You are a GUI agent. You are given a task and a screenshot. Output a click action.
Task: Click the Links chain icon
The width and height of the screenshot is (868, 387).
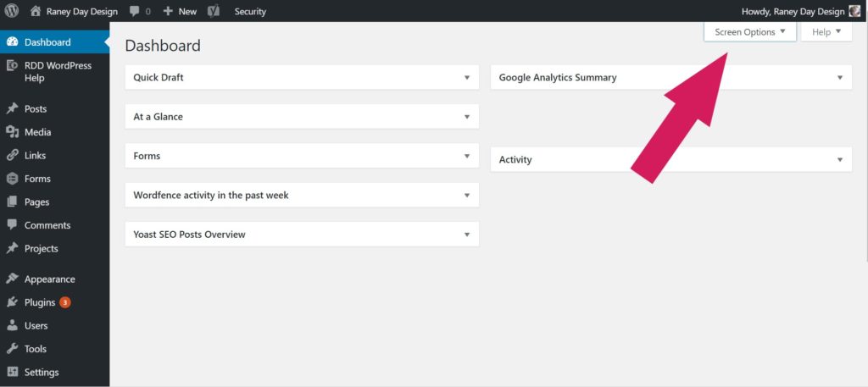click(x=12, y=155)
